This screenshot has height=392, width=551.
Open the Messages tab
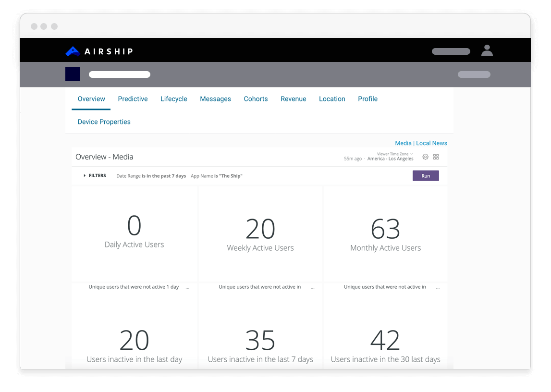215,99
